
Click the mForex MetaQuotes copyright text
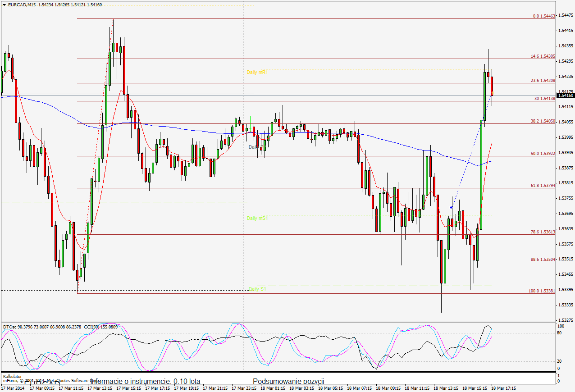point(50,381)
